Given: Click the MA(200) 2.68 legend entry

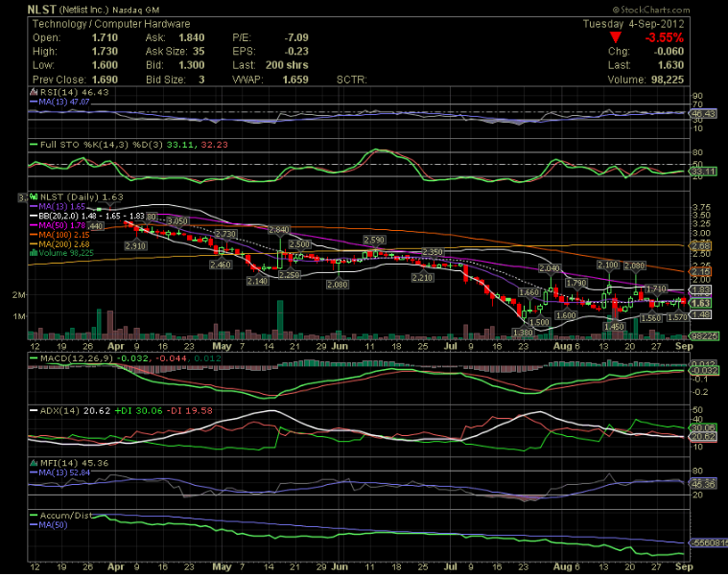Looking at the screenshot, I should [64, 244].
